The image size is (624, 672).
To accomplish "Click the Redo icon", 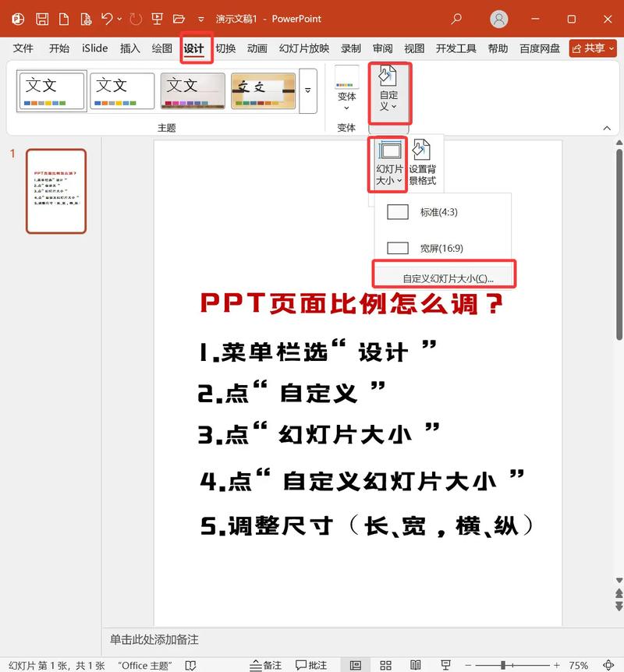I will [136, 19].
